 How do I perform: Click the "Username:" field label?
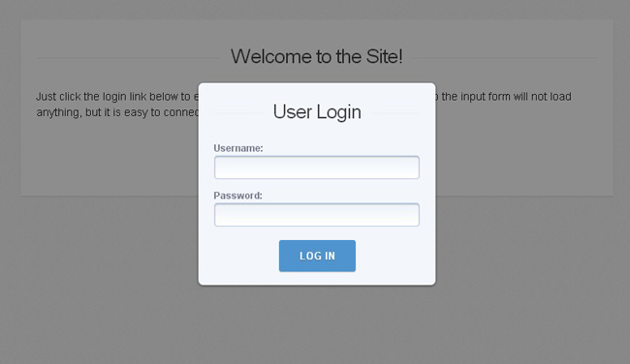[x=238, y=148]
